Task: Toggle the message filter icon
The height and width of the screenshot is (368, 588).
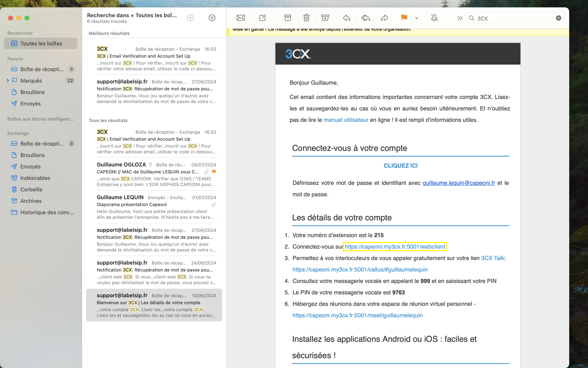Action: pos(212,18)
